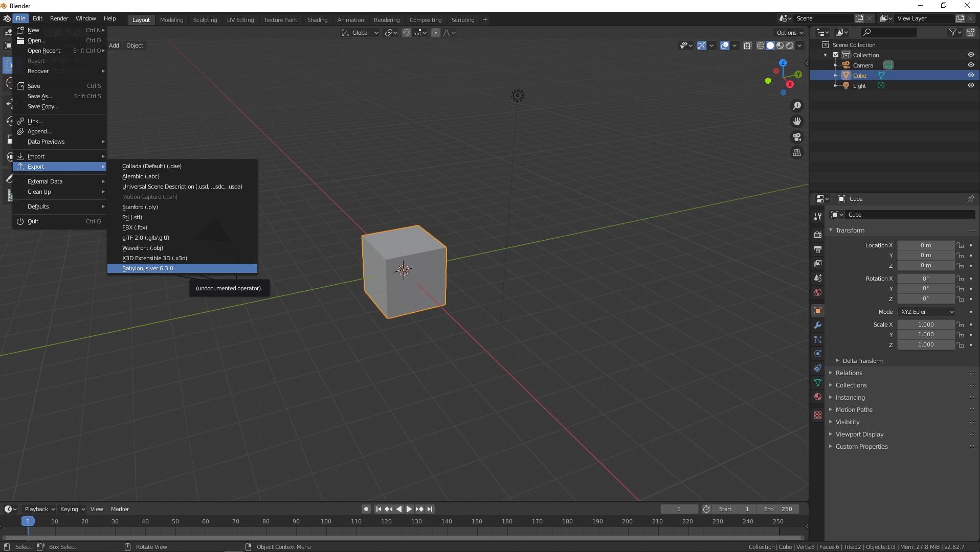Open the Import submenu in File menu
The image size is (980, 552).
pos(60,156)
